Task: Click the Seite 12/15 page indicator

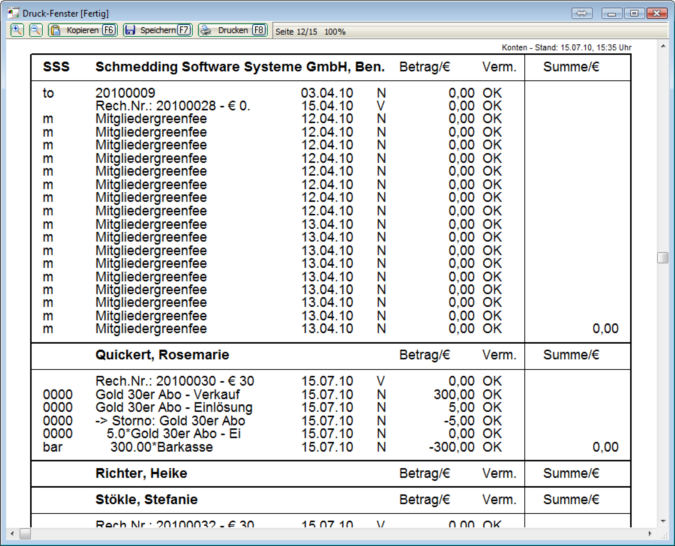Action: click(x=297, y=32)
